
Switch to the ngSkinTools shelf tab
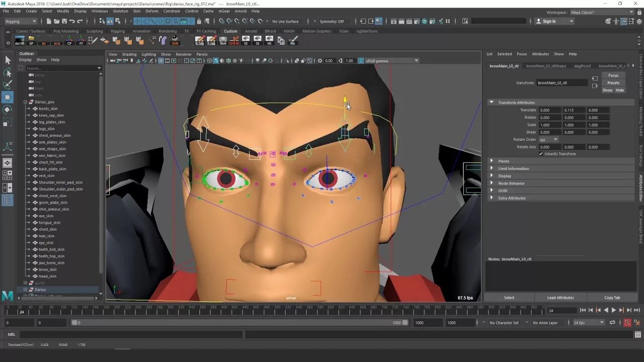coord(367,31)
